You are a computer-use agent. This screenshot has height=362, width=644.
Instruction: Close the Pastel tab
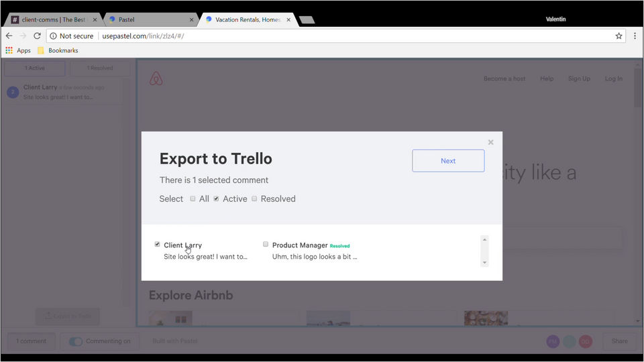pos(191,19)
